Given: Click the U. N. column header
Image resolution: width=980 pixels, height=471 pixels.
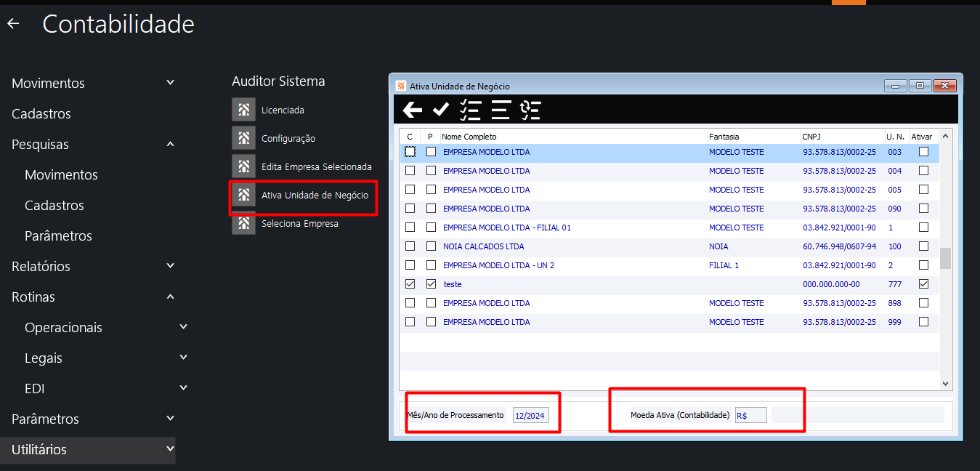Looking at the screenshot, I should coord(896,136).
